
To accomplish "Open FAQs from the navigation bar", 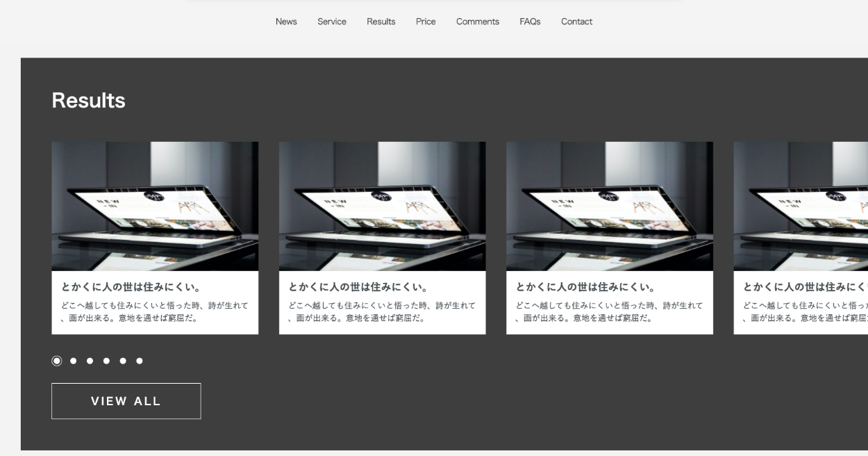I will 530,22.
